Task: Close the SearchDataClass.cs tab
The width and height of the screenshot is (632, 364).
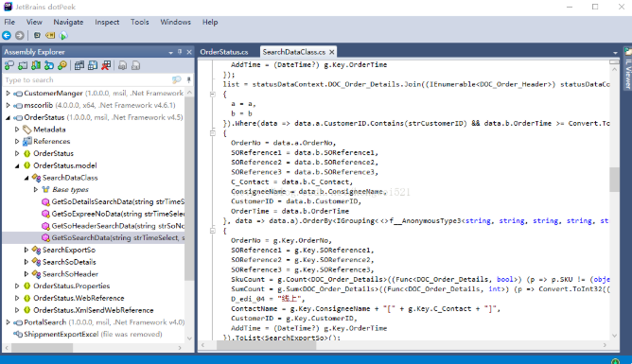Action: [x=332, y=52]
